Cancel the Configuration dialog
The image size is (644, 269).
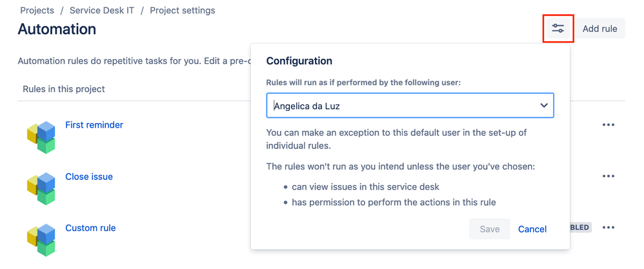(532, 229)
